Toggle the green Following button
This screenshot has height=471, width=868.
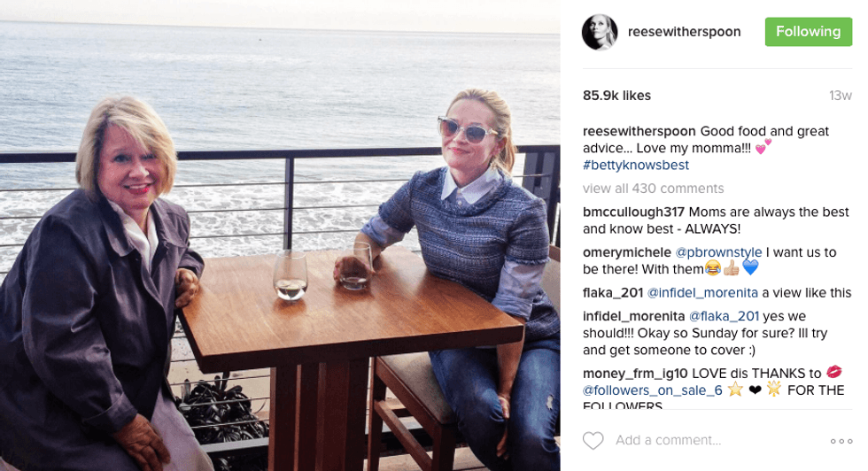click(x=808, y=32)
